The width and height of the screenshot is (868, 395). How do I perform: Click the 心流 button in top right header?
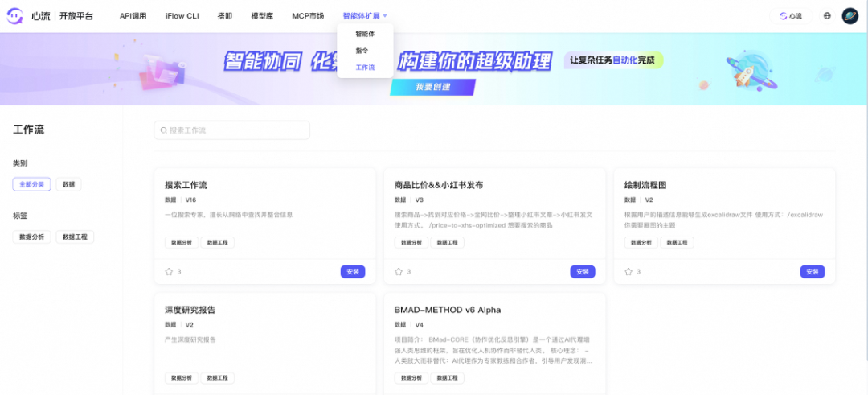tap(791, 16)
